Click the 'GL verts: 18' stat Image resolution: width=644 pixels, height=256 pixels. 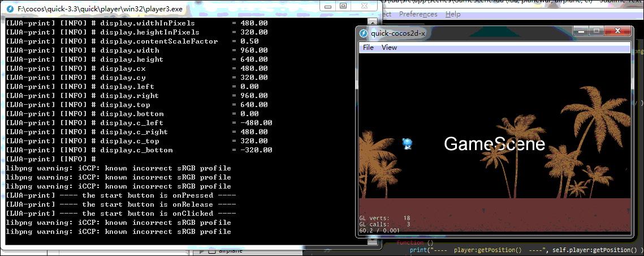384,218
